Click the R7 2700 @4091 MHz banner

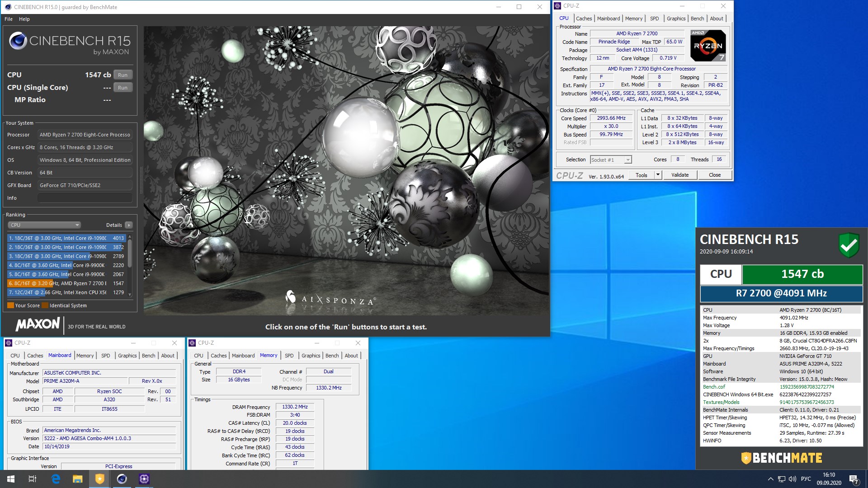[781, 293]
